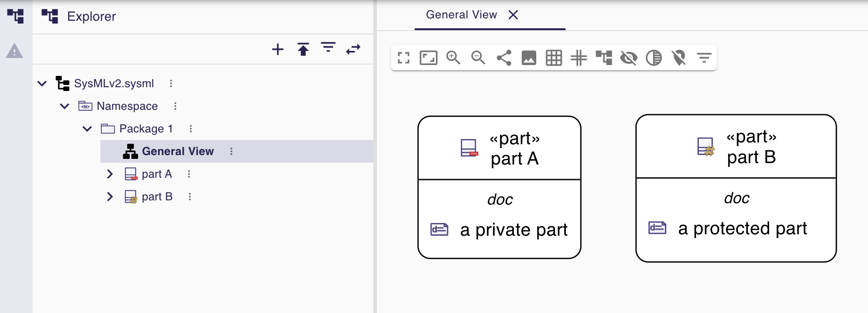
Task: Expand the part A tree item
Action: tap(110, 174)
